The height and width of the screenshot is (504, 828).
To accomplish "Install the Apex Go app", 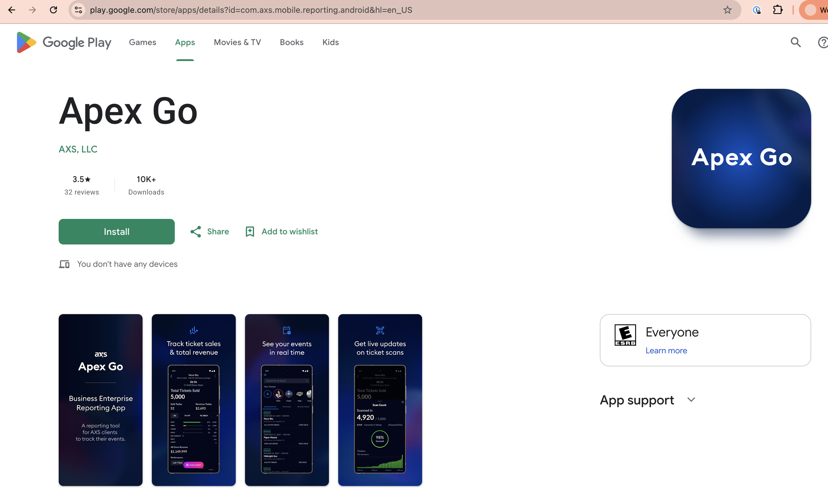I will point(117,231).
